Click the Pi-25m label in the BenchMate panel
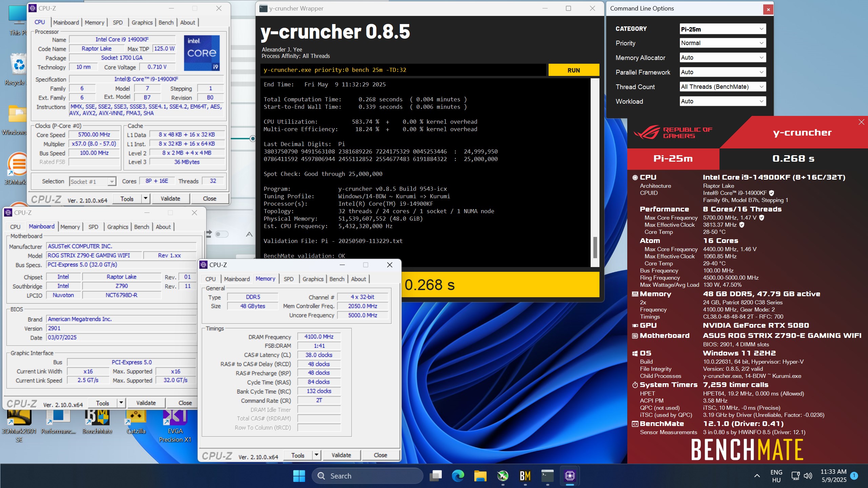 coord(673,159)
